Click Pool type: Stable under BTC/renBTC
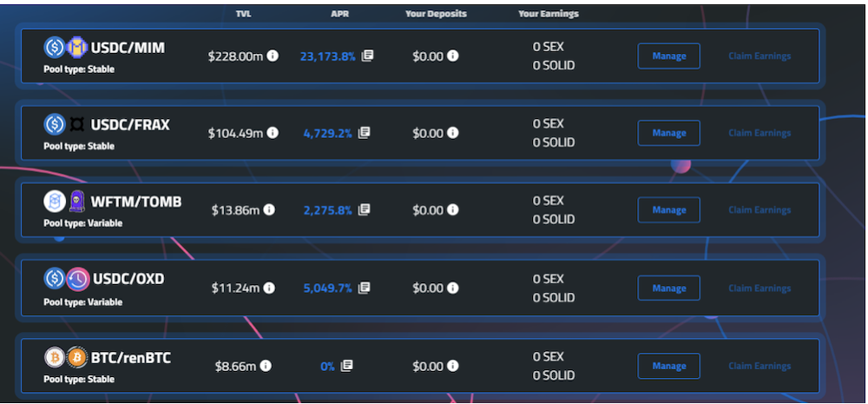868x404 pixels. click(79, 379)
